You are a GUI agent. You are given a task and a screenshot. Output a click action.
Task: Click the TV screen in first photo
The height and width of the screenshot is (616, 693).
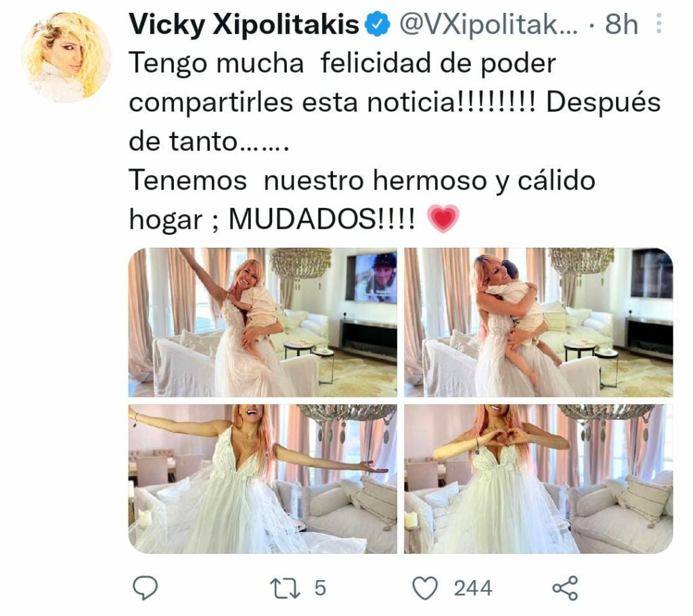pos(372,278)
